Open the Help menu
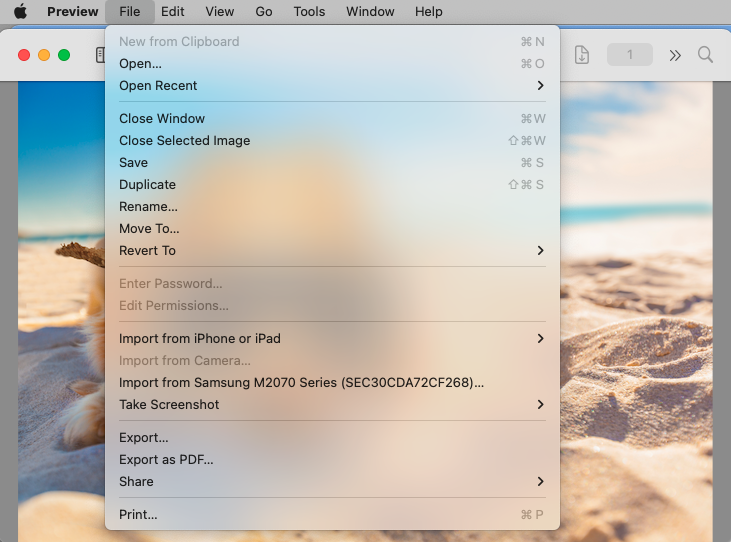The image size is (731, 542). (428, 11)
